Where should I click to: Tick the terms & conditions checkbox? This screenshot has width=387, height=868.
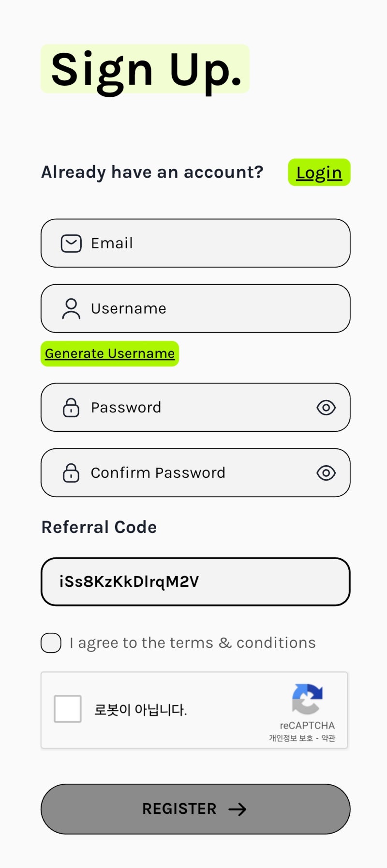tap(51, 643)
